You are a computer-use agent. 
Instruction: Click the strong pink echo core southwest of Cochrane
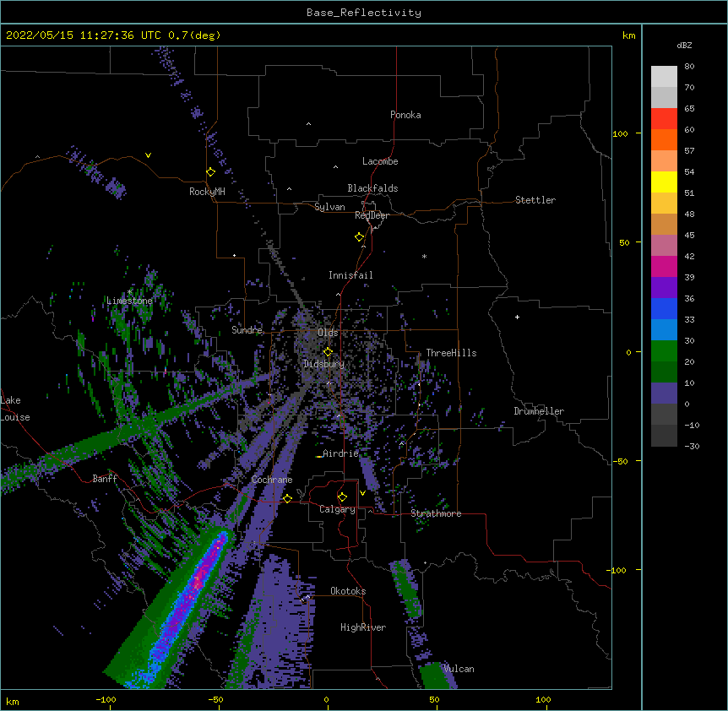(x=199, y=576)
